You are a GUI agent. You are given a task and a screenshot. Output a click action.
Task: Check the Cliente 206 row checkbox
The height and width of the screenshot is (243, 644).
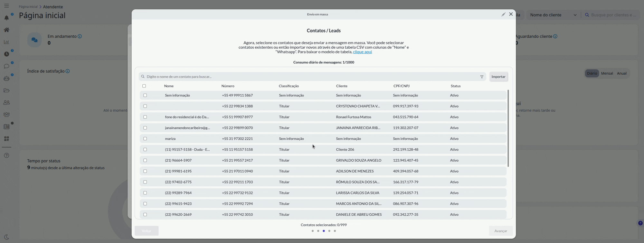pos(145,149)
